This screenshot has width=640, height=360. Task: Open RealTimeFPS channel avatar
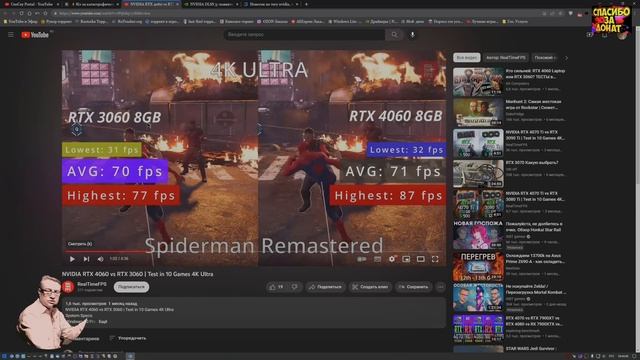(68, 287)
